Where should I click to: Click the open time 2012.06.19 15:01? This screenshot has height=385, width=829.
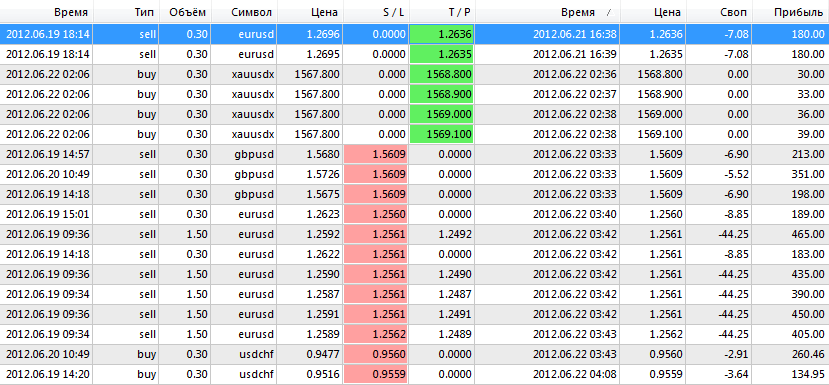click(48, 215)
